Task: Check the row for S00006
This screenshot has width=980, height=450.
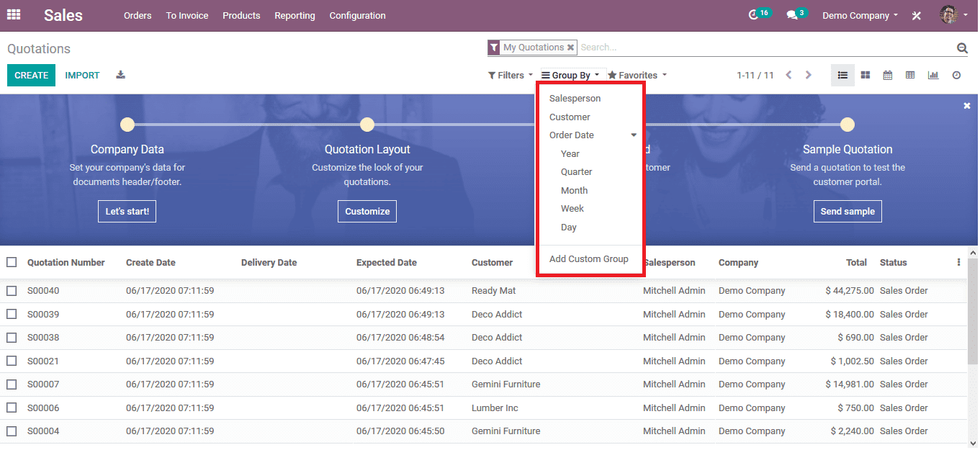Action: coord(12,408)
